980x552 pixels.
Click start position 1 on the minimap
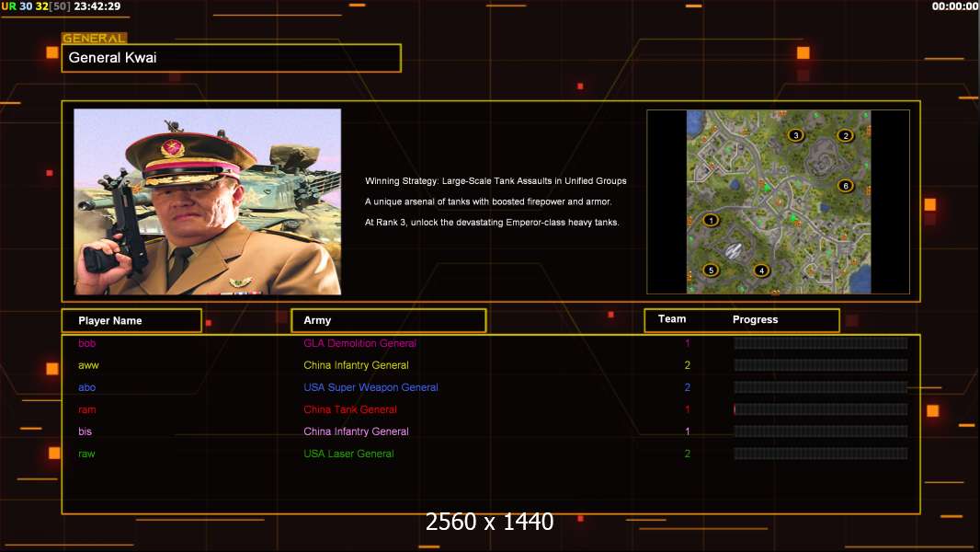[x=711, y=220]
